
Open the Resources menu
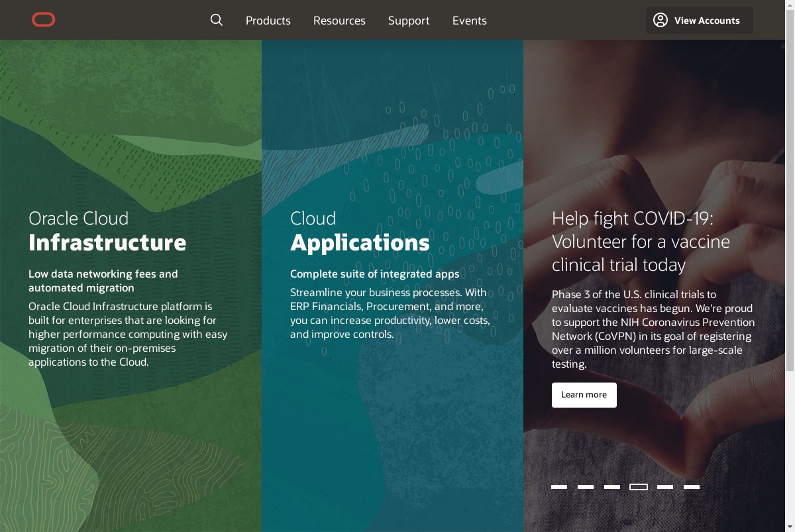pos(339,21)
